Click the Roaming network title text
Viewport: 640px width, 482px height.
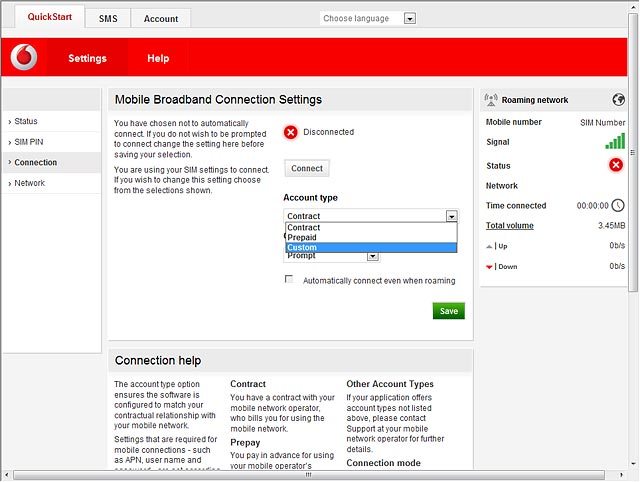535,100
